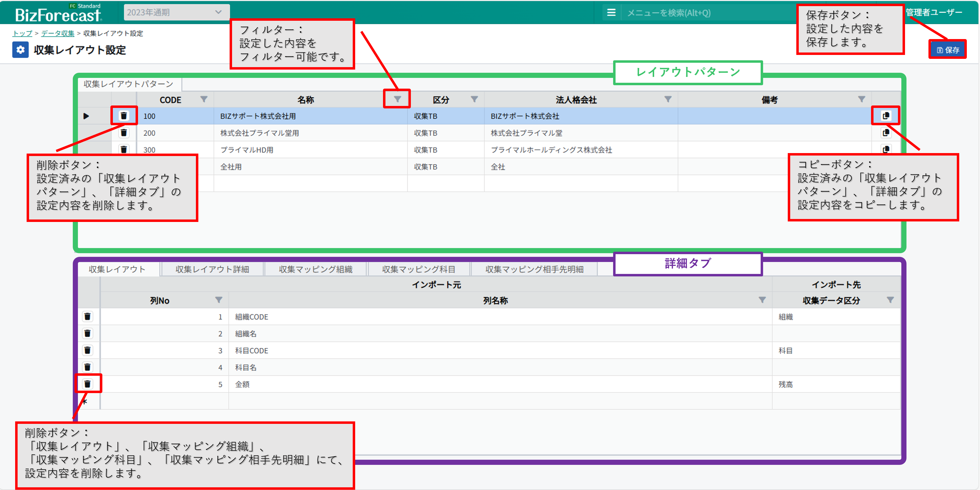Open filter for 名称 column

coord(397,99)
